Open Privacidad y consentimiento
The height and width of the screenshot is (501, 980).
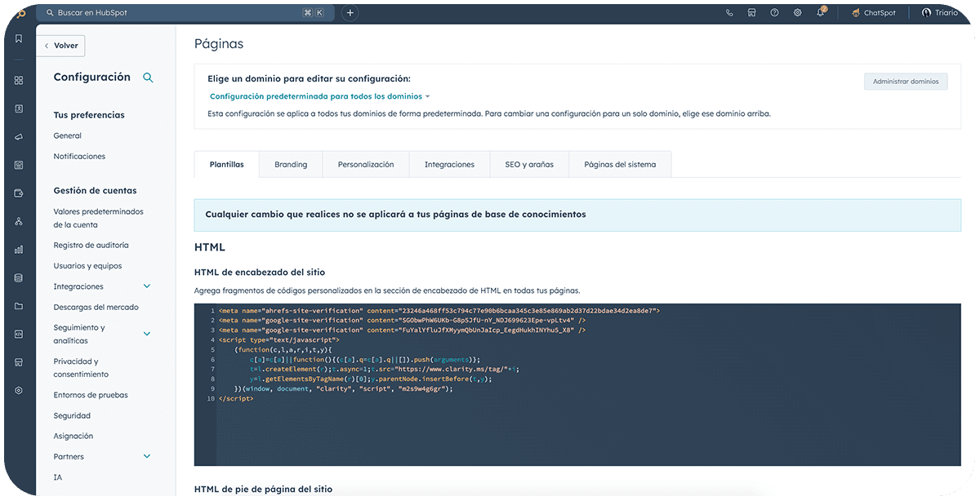[x=81, y=368]
